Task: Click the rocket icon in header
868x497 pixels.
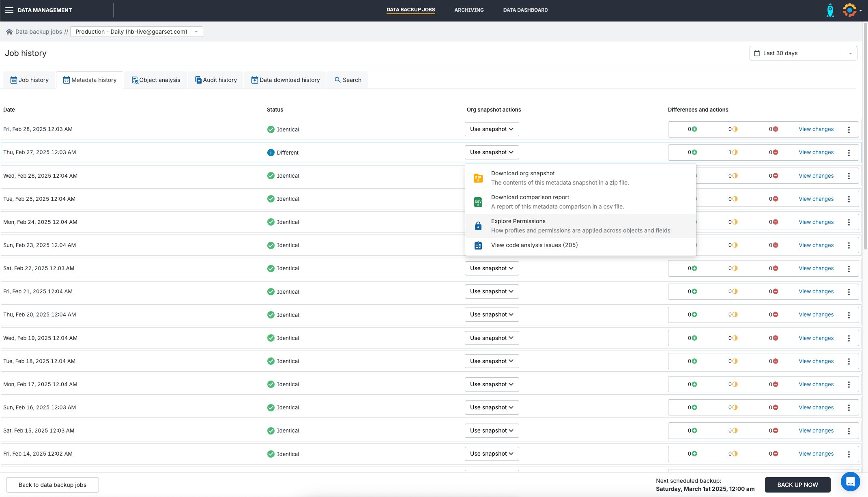Action: coord(830,10)
